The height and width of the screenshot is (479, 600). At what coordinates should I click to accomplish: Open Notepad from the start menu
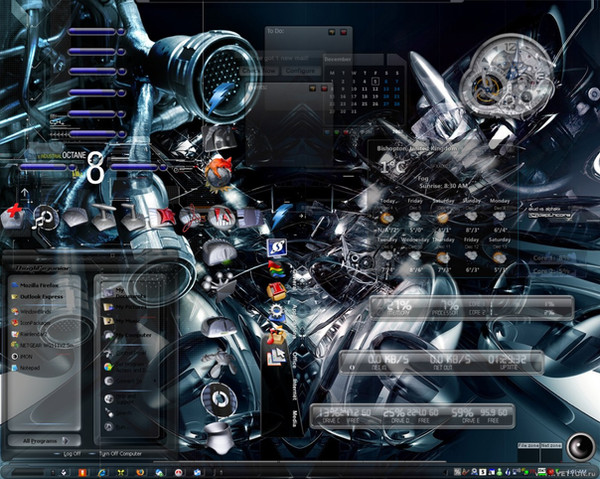26,368
